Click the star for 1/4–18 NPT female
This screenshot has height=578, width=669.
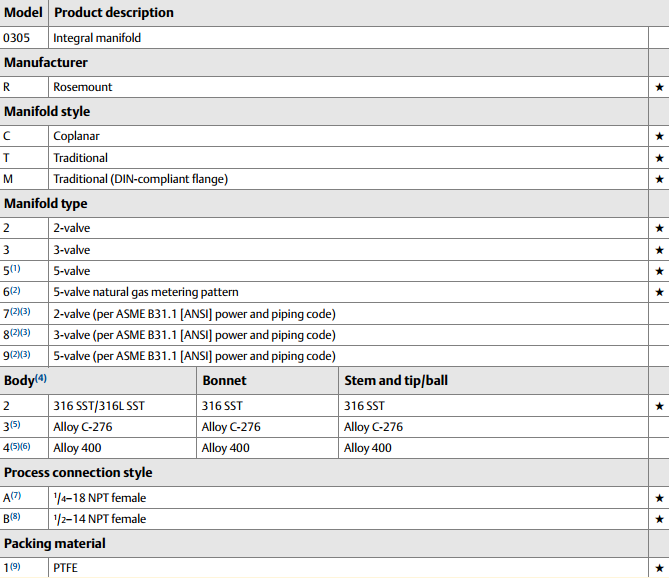(659, 497)
